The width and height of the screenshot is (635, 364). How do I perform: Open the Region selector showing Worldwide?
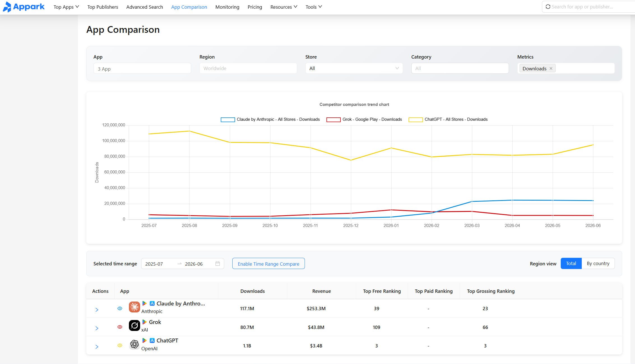[x=248, y=68]
